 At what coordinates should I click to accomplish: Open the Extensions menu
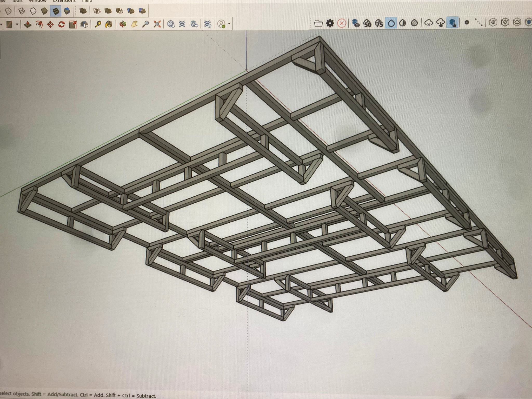click(x=64, y=1)
